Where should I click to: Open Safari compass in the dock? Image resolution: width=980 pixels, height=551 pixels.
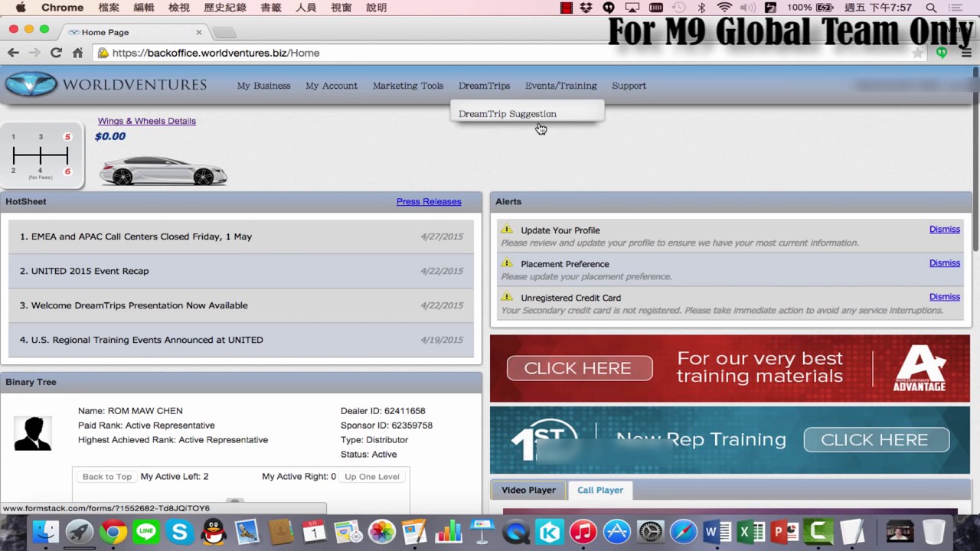684,532
